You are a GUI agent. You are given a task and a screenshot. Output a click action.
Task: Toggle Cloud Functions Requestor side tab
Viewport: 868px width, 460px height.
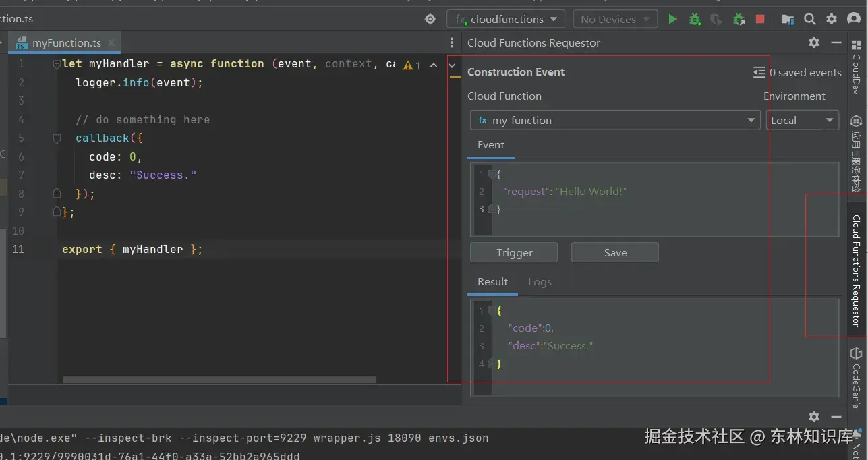856,270
